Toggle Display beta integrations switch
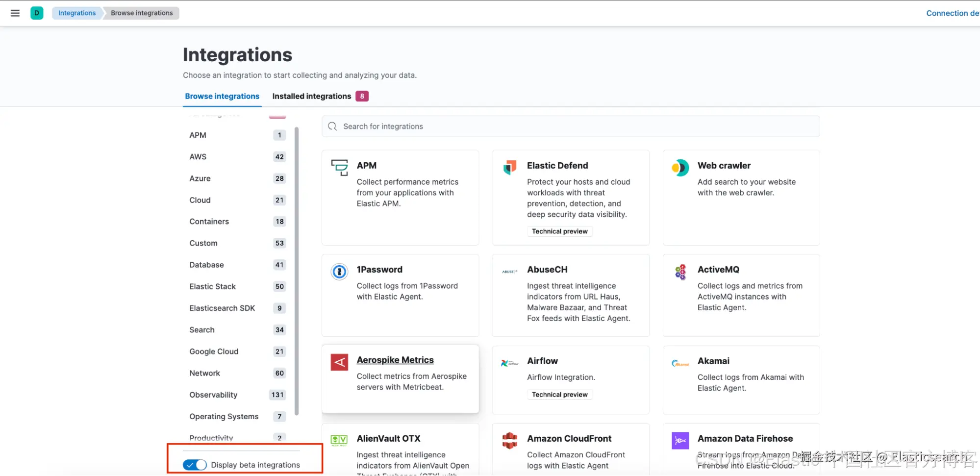 195,465
